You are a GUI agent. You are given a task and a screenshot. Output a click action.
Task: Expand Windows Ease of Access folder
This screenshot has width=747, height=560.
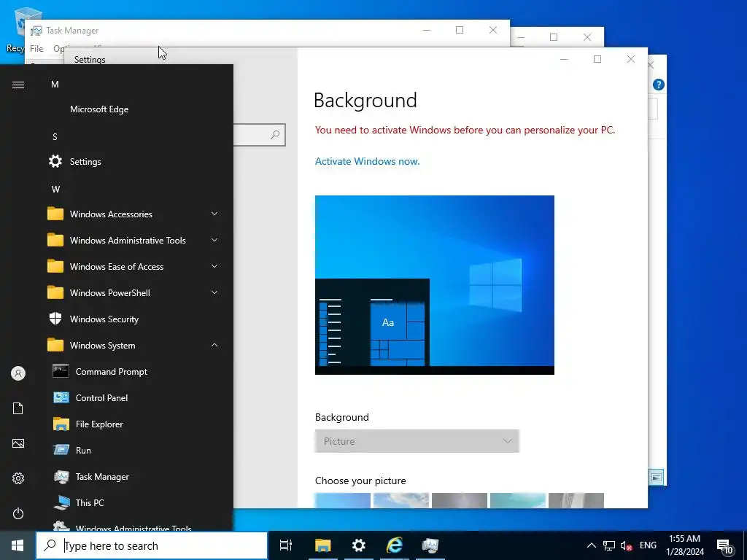(x=133, y=266)
